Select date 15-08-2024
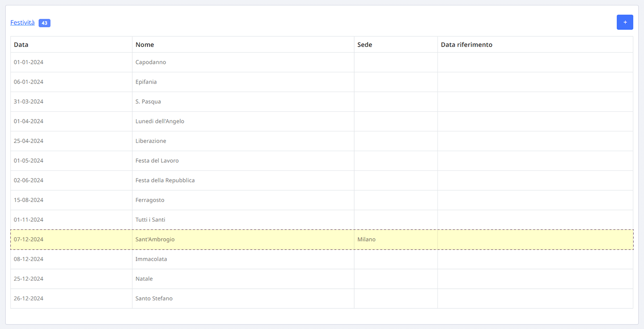The image size is (644, 329). coord(29,200)
